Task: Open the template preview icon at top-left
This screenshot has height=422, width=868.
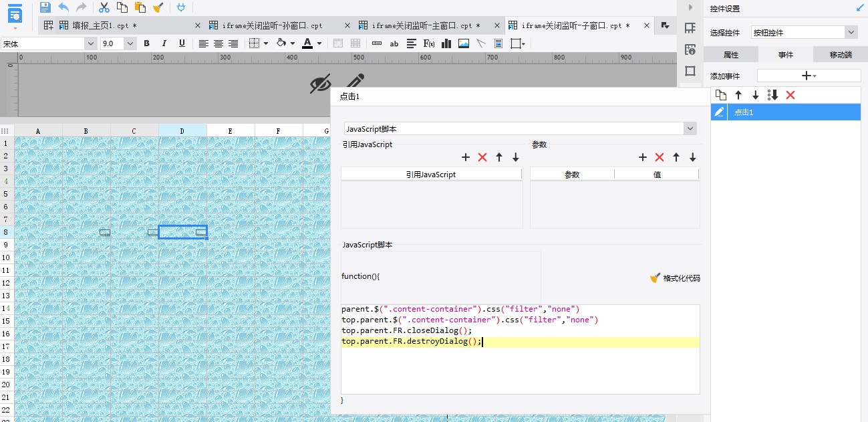Action: click(x=15, y=13)
